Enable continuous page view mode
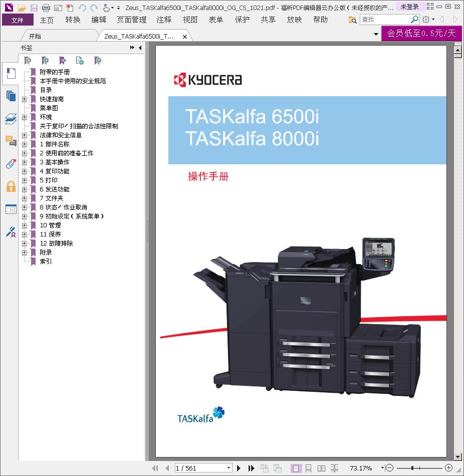Viewport: 464px width, 476px height. point(308,468)
